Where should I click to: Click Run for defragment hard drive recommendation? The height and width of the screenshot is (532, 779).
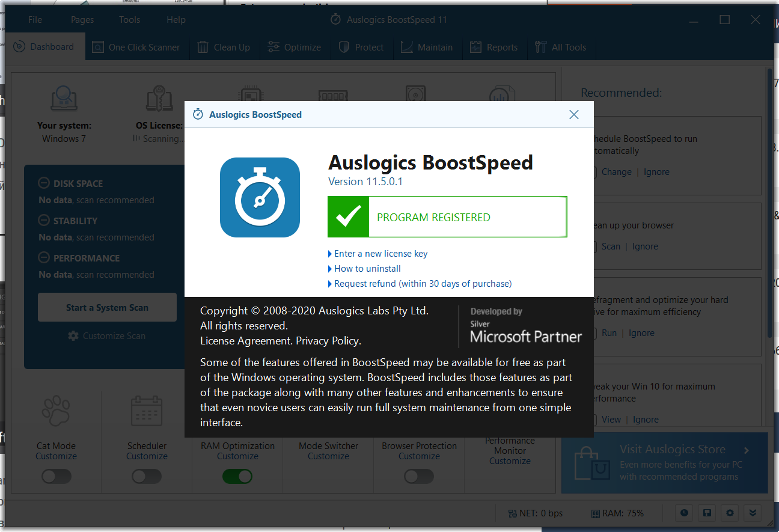click(x=609, y=333)
